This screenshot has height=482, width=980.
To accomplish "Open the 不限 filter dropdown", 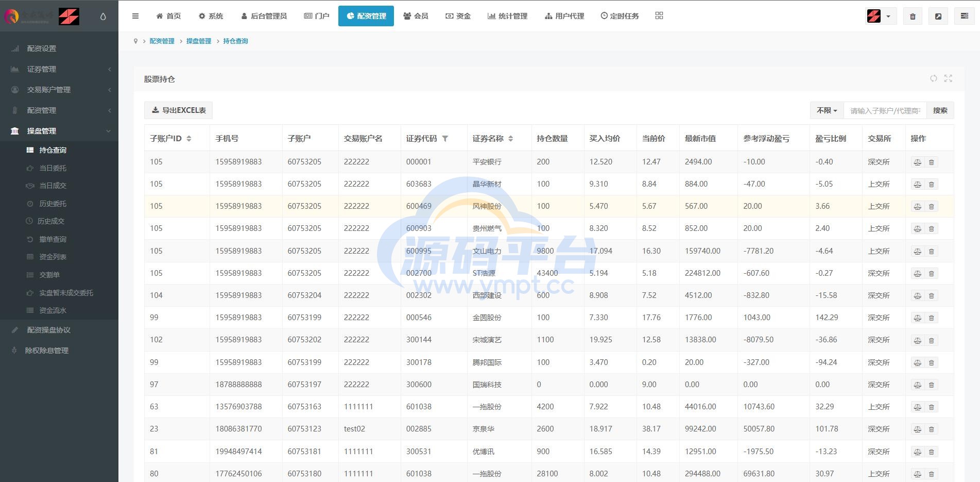I will [x=827, y=110].
